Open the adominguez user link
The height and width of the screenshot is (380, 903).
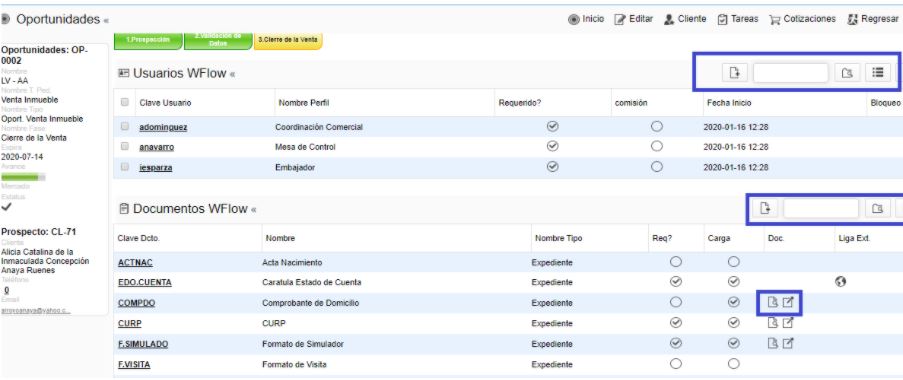pyautogui.click(x=163, y=127)
